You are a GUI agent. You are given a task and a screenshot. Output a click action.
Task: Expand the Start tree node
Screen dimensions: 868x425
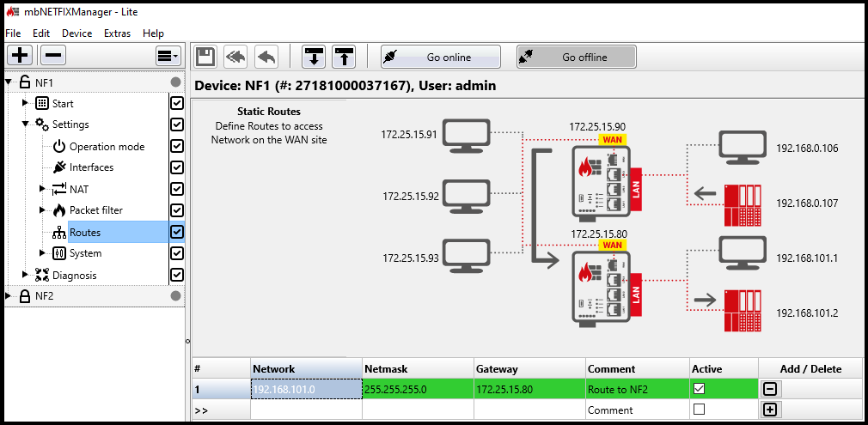point(24,103)
